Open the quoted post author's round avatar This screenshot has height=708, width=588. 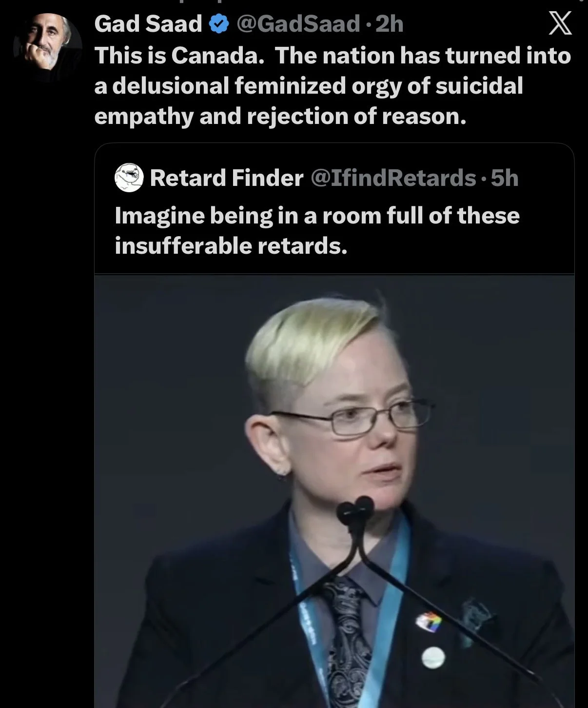[x=129, y=178]
